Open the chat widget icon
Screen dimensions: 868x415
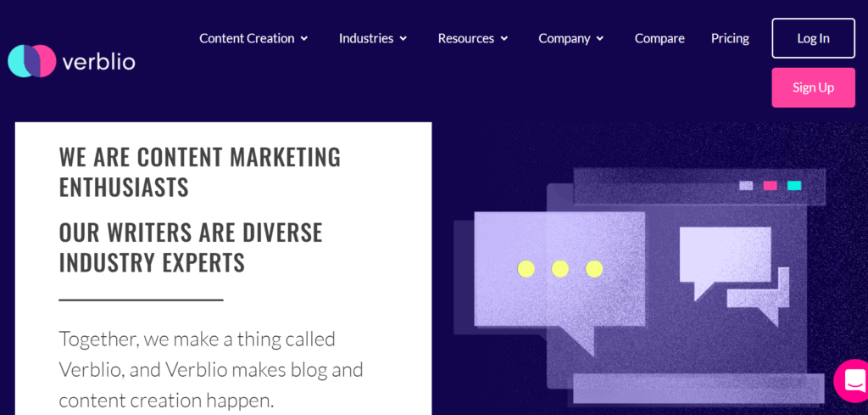point(853,381)
